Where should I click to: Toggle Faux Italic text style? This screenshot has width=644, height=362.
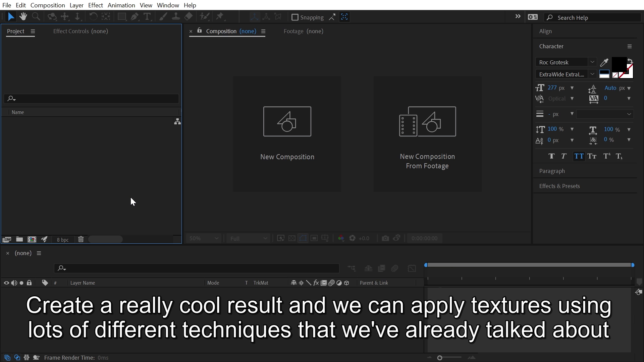point(564,156)
